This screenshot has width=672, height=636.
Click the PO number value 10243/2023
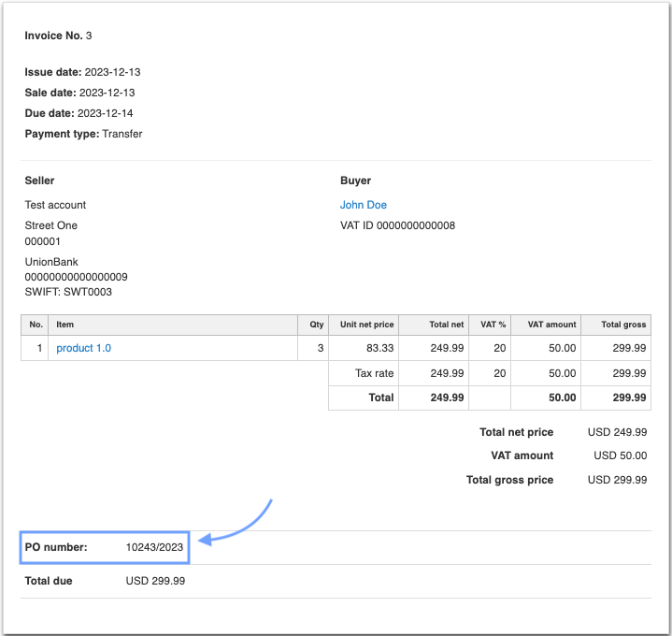(x=154, y=547)
